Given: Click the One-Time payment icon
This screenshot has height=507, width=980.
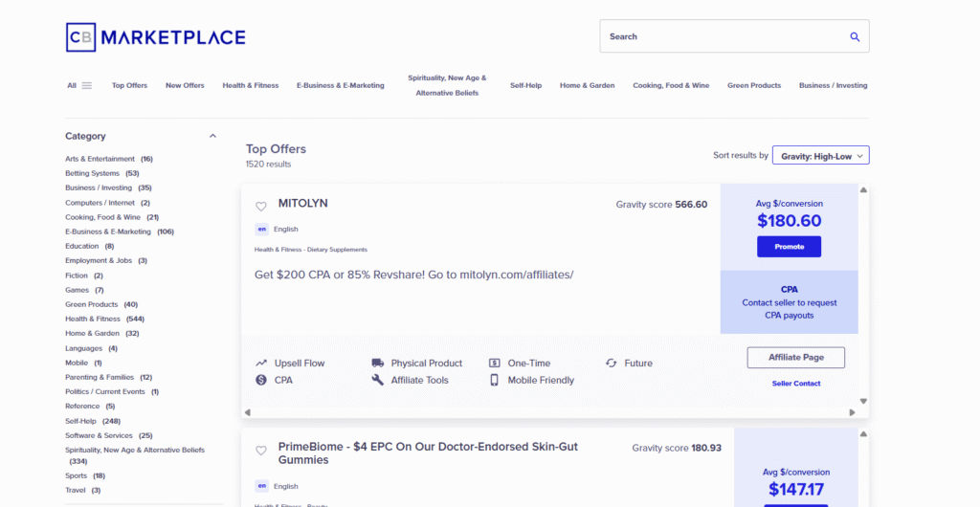Looking at the screenshot, I should (495, 363).
